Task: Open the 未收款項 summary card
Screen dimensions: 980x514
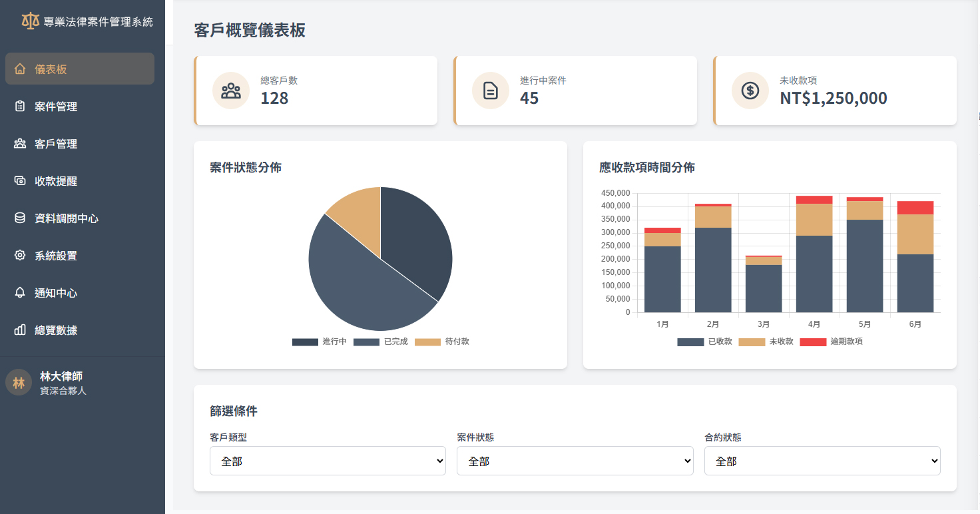Action: click(x=834, y=91)
